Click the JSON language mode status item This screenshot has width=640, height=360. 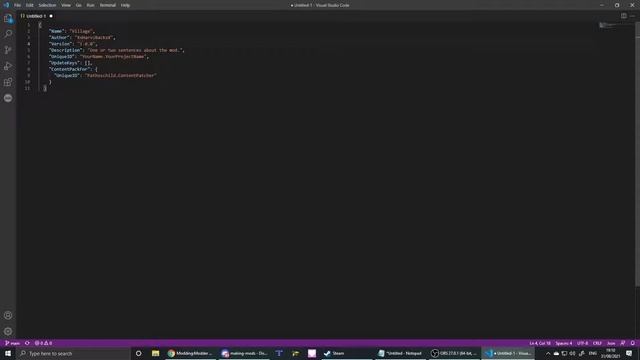(611, 343)
